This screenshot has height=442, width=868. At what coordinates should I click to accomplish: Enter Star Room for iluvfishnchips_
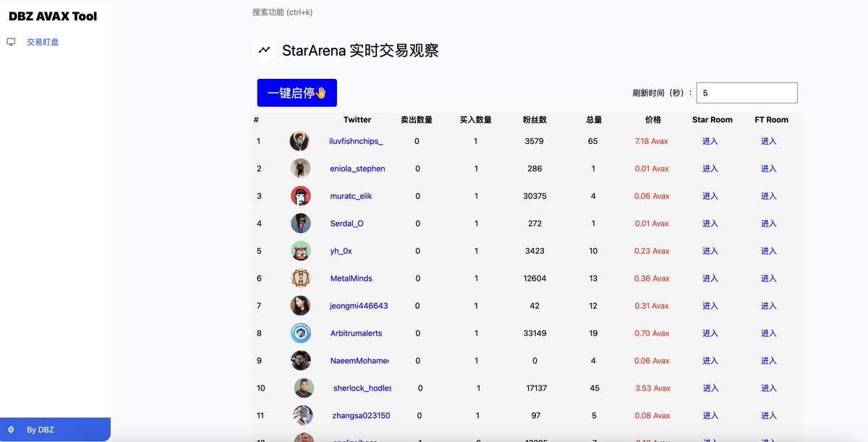(710, 141)
